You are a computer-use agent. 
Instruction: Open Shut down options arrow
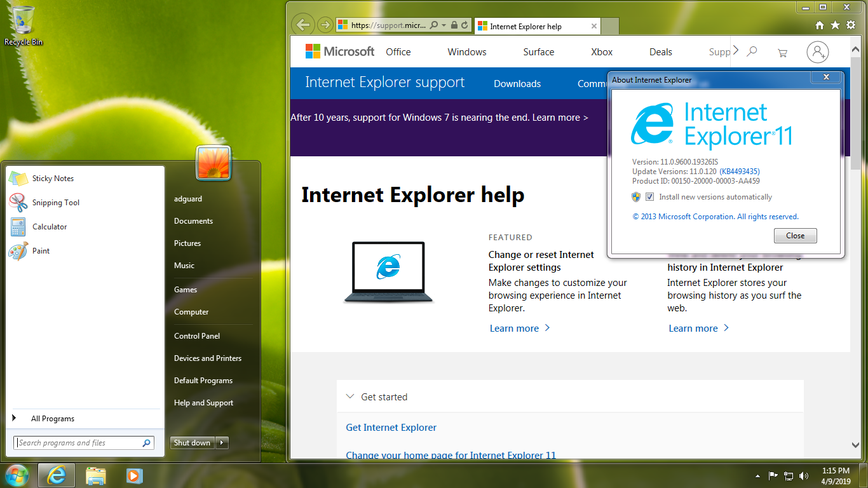[x=222, y=443]
